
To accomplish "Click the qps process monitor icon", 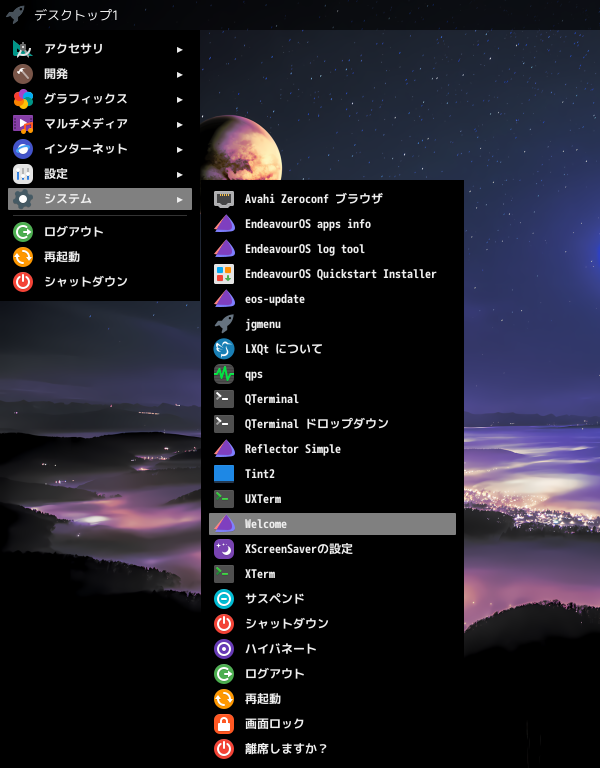I will (x=224, y=374).
